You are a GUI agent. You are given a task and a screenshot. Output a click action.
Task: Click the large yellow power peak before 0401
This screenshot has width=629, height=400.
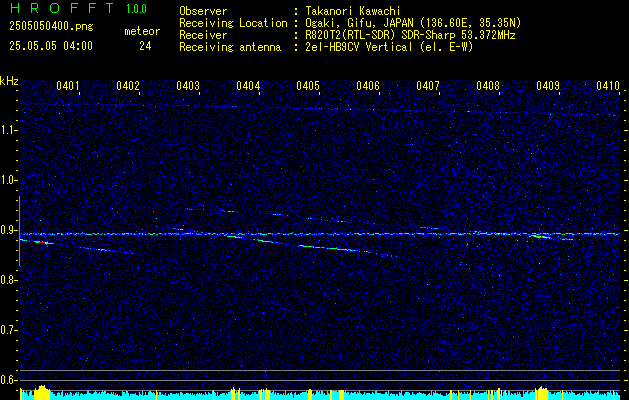41,392
